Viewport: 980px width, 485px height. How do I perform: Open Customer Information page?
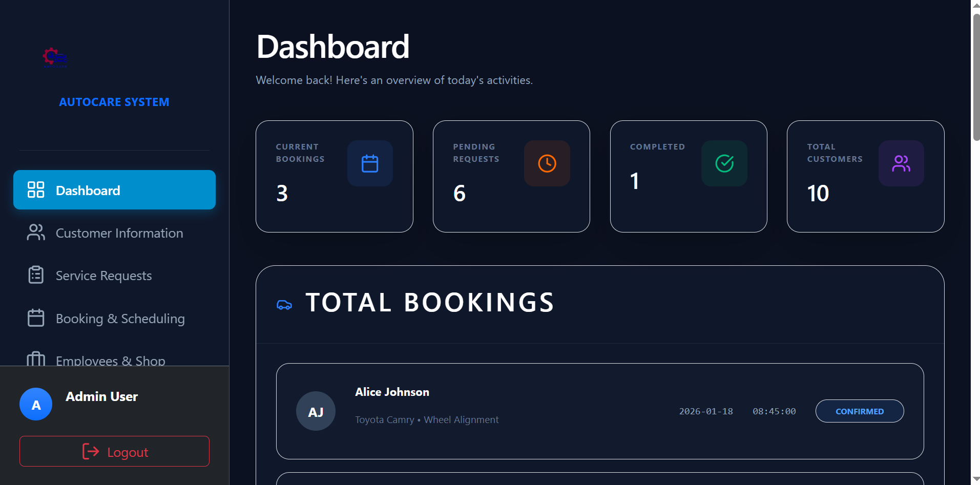point(114,233)
